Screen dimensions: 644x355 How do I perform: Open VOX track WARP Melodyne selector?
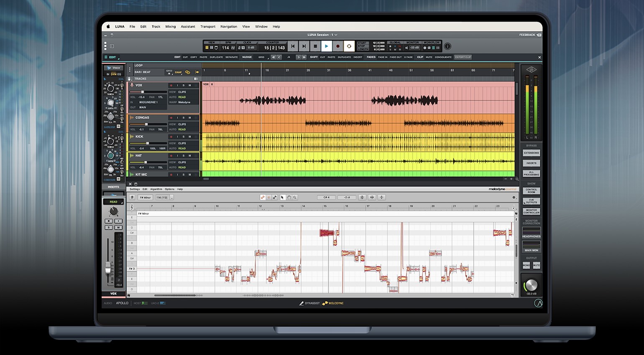pos(184,102)
